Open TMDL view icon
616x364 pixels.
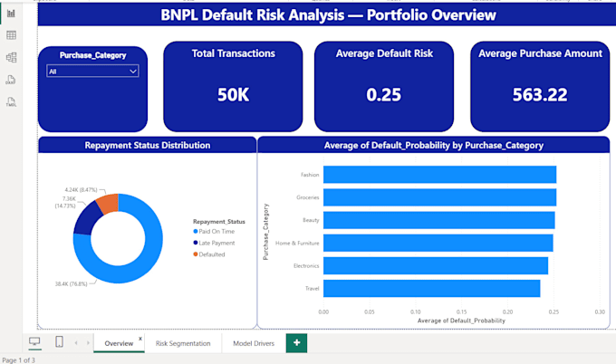[x=11, y=102]
